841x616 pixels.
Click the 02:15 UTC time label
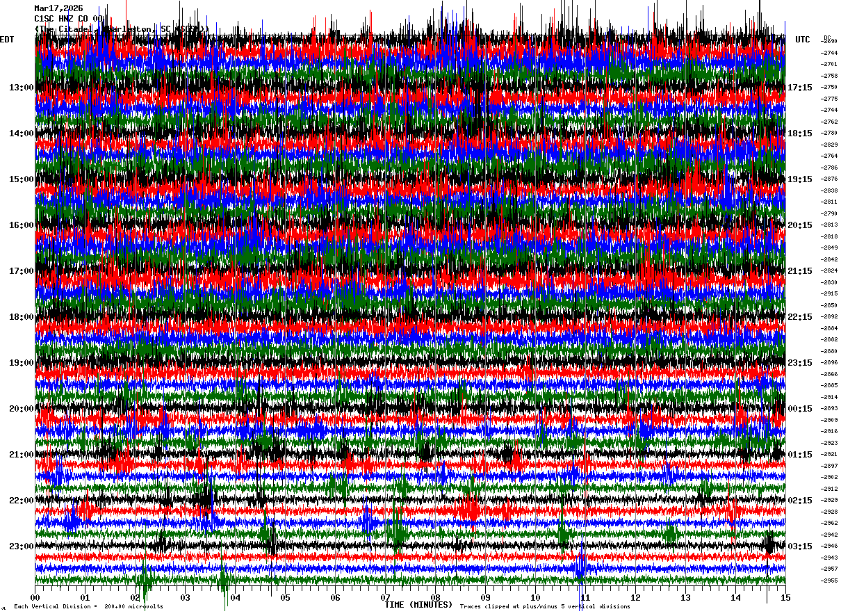(x=800, y=501)
